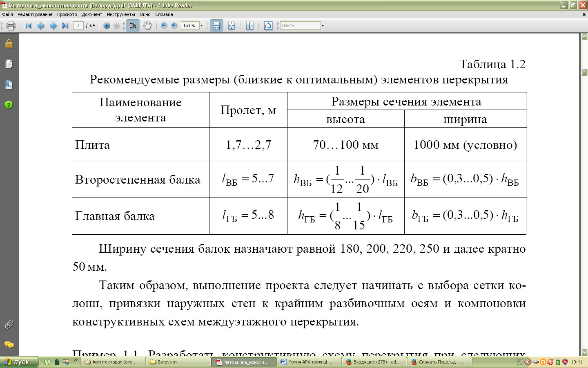Viewport: 588px width, 368px height.
Task: Jump to the last page
Action: coord(65,26)
